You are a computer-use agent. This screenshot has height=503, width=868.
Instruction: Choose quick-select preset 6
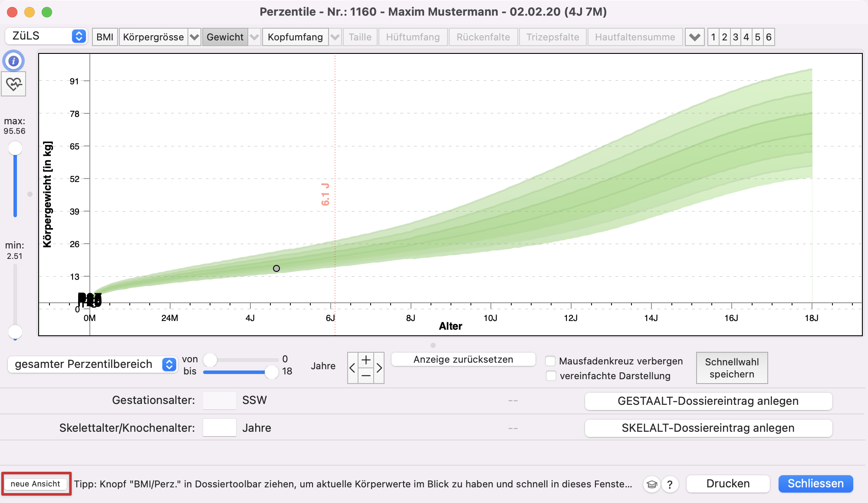[769, 37]
